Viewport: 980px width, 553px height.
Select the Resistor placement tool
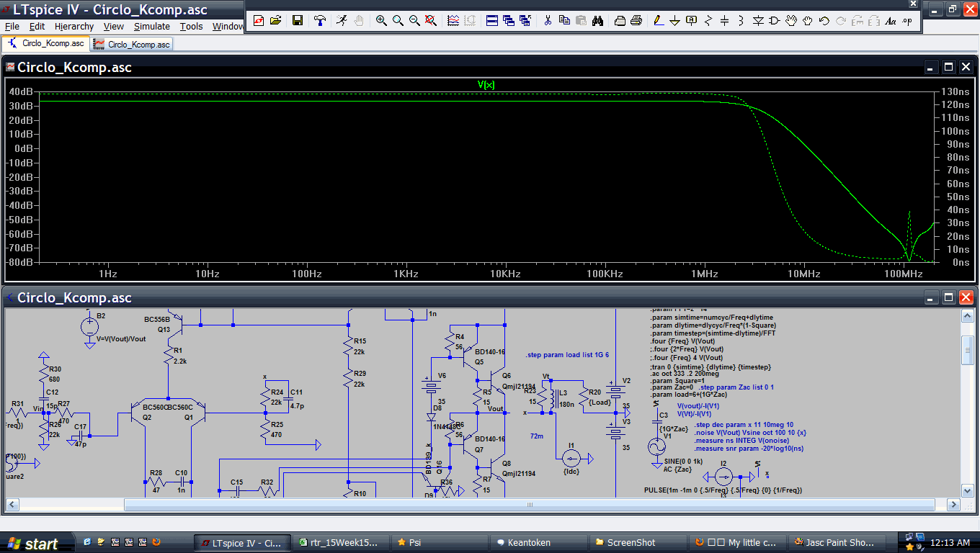click(708, 21)
